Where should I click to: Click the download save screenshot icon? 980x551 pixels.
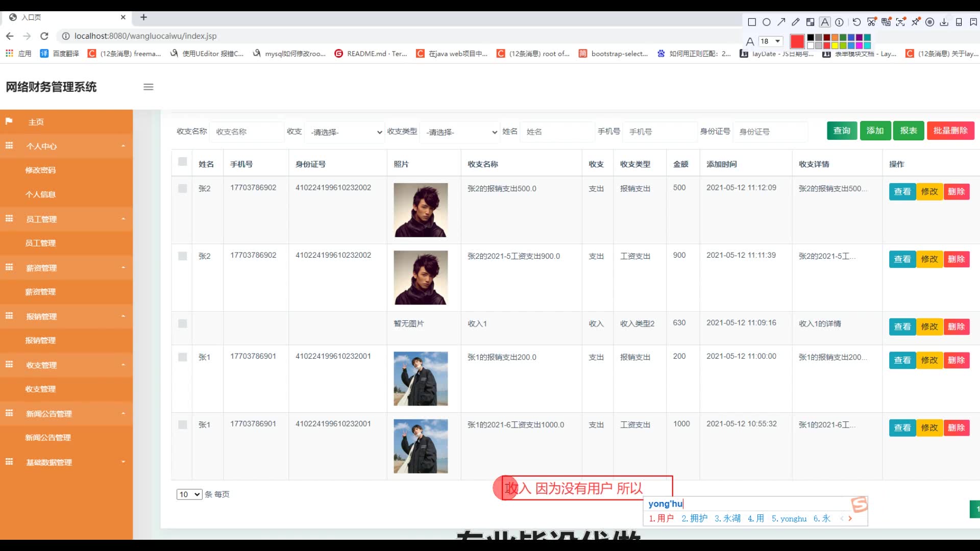[944, 22]
